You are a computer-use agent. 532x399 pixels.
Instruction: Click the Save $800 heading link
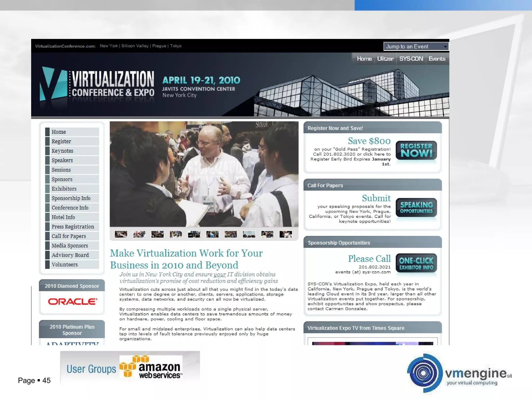tap(369, 141)
